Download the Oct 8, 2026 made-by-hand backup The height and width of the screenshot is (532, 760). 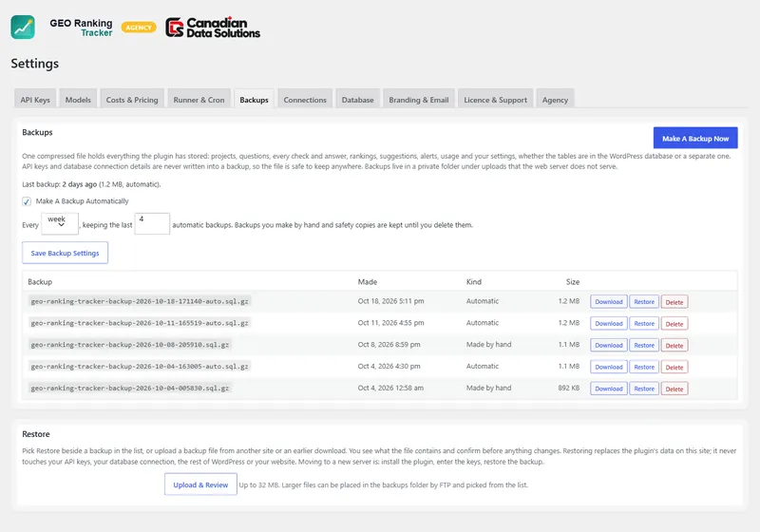coord(609,345)
